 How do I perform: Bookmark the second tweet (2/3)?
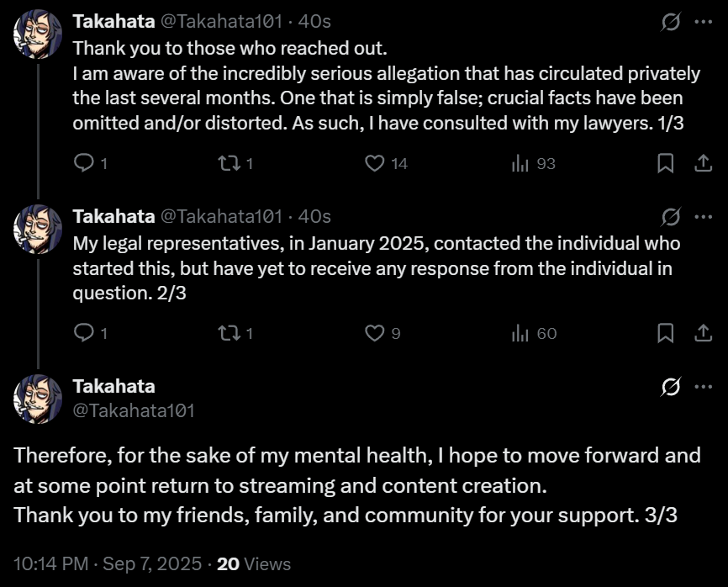(665, 333)
